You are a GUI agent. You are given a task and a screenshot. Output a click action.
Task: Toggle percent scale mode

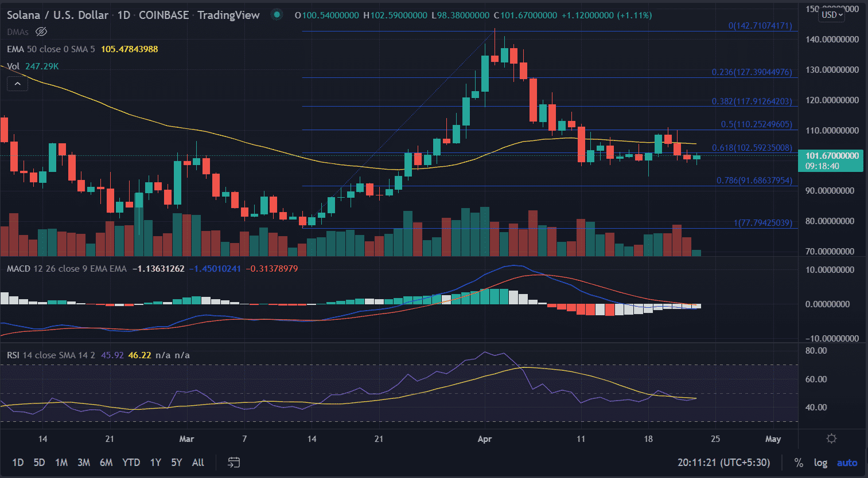point(798,463)
